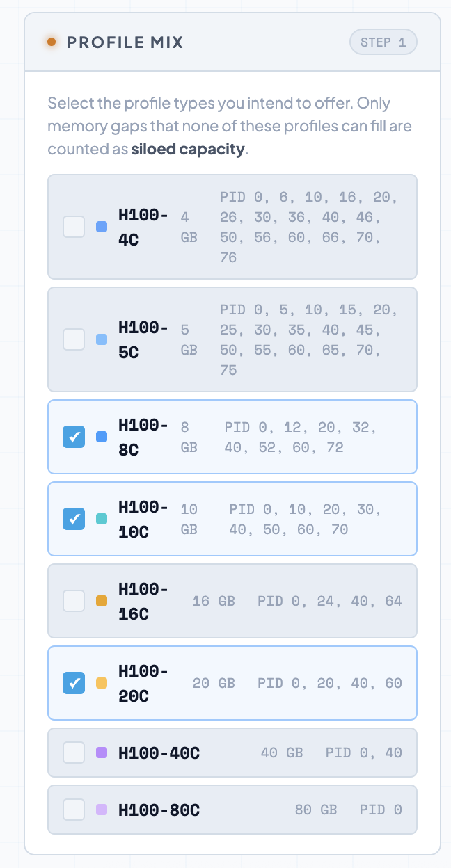This screenshot has height=868, width=451.
Task: Click the lavender swatch for H100-80C
Action: click(x=101, y=810)
